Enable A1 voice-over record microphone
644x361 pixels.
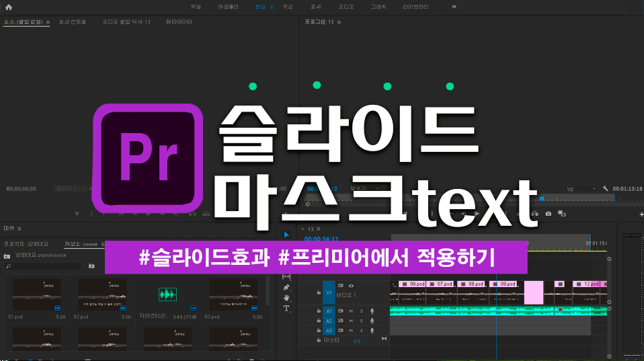[x=372, y=311]
